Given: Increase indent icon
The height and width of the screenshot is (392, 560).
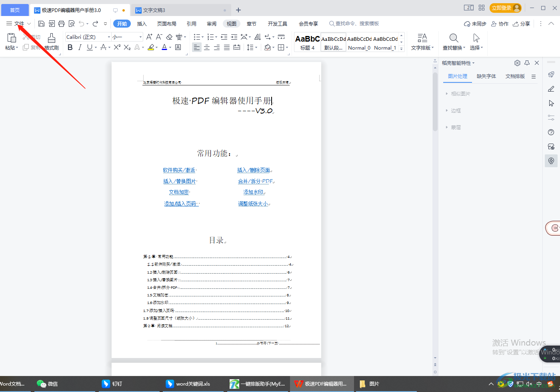Looking at the screenshot, I should click(234, 37).
